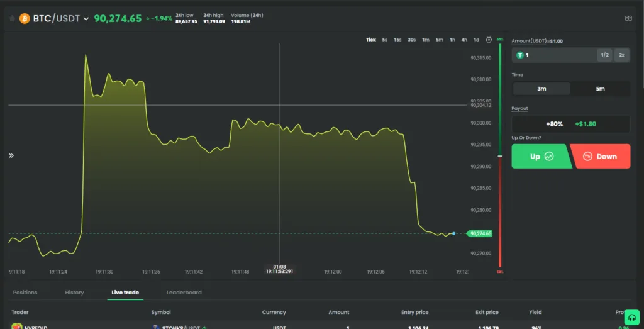Add BTC/USDT to favorites with star icon
Screen dimensions: 644x329
click(x=12, y=19)
